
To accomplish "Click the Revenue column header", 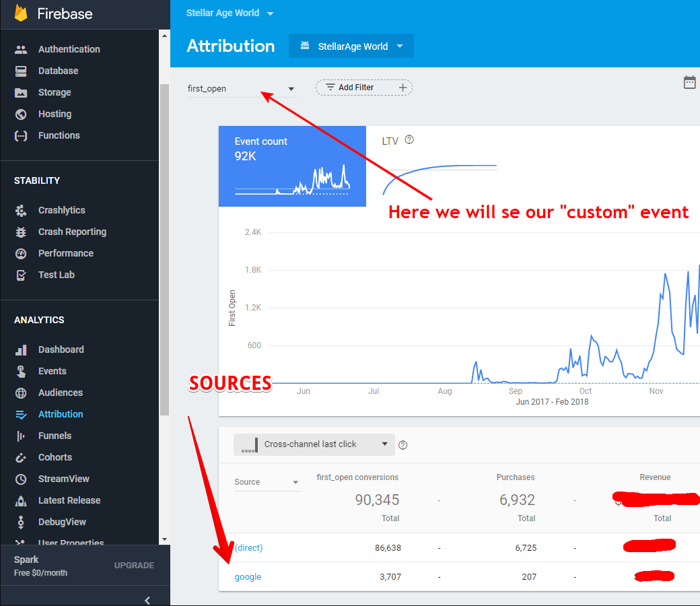I will tap(655, 477).
